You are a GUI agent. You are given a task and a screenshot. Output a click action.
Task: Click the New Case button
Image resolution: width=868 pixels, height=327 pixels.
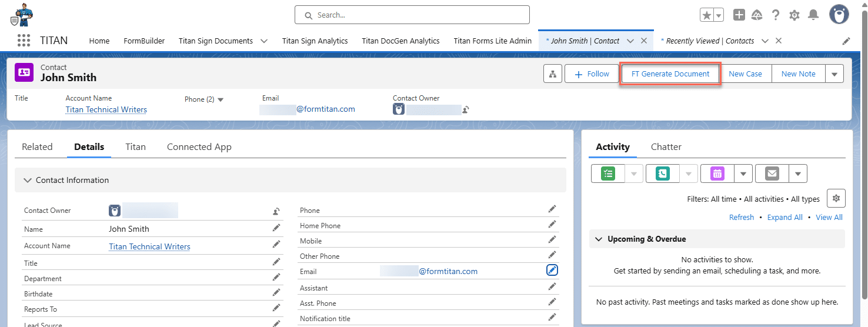[745, 74]
